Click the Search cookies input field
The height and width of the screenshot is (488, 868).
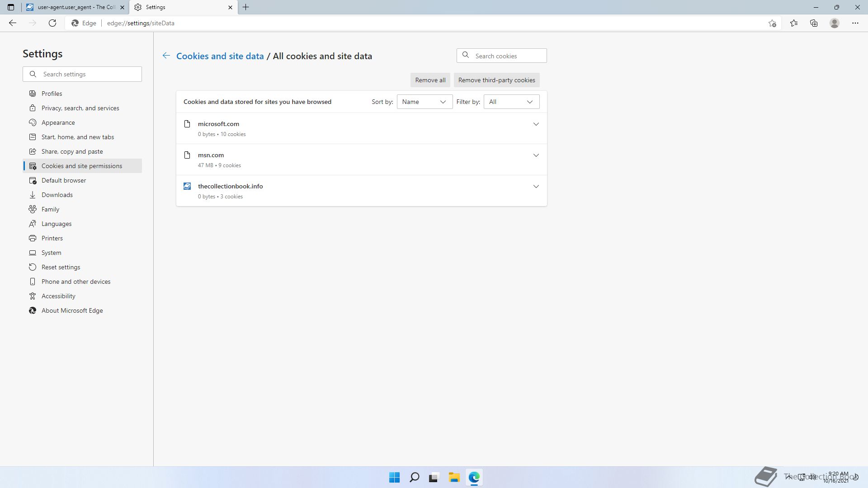[x=502, y=56]
